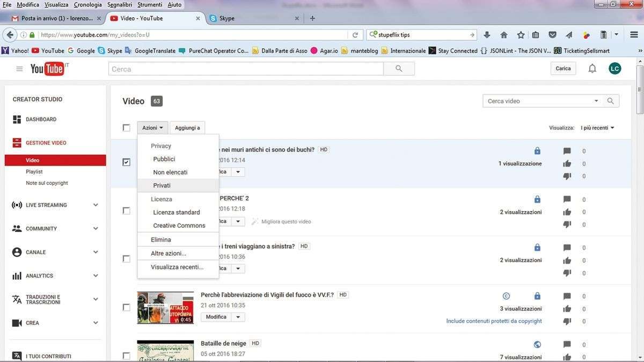
Task: Click the thumbs-down icon for 'treni viaggiano' video
Action: tap(567, 273)
